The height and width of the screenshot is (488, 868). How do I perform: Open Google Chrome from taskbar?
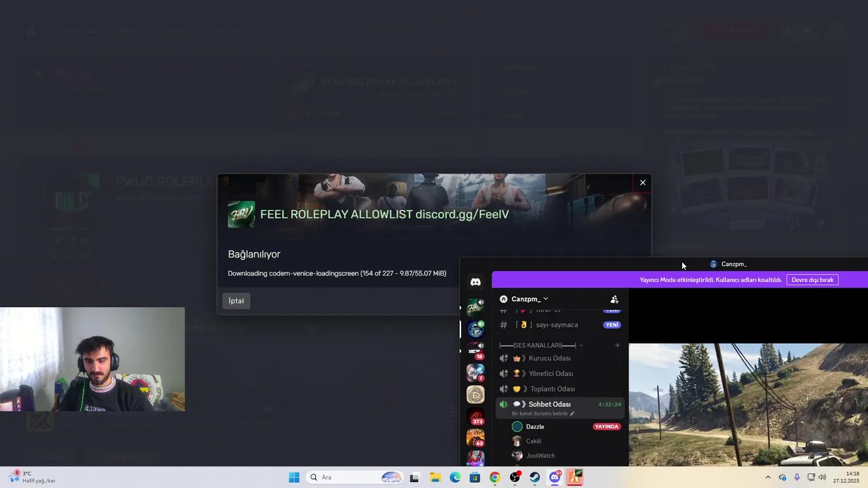495,477
